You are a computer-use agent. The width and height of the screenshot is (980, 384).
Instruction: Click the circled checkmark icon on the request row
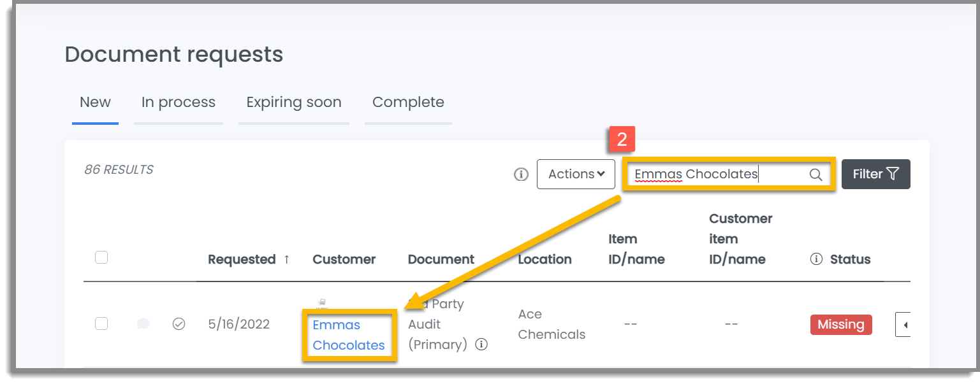(179, 324)
